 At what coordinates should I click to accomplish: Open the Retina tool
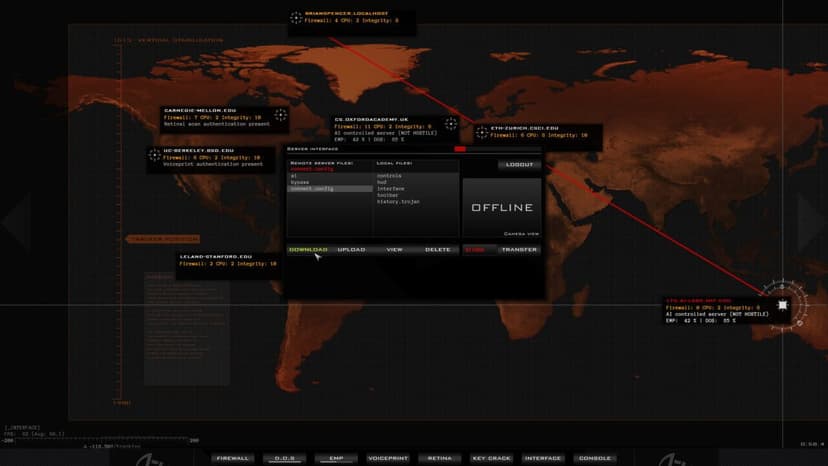point(440,458)
